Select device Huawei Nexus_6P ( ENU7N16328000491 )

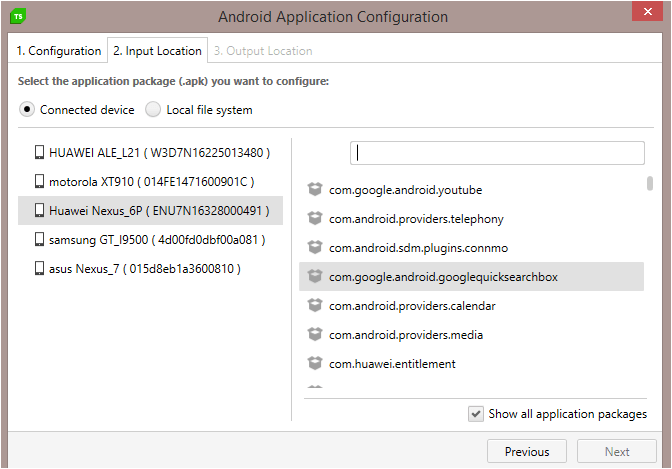[150, 210]
